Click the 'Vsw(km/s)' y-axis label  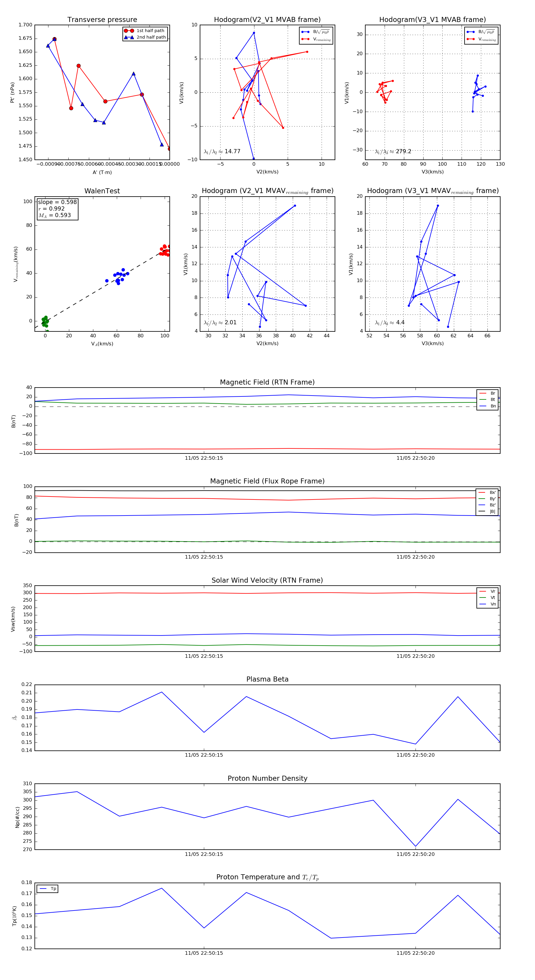pyautogui.click(x=13, y=619)
